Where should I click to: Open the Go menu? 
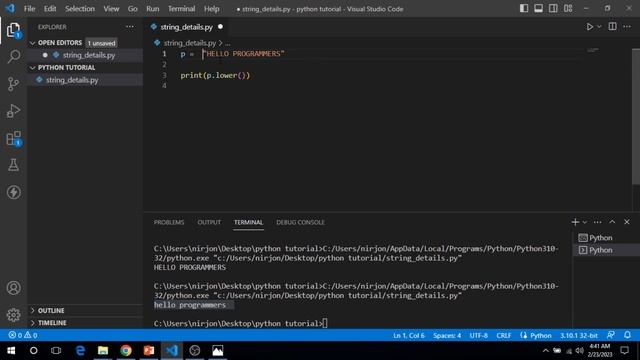pos(132,9)
